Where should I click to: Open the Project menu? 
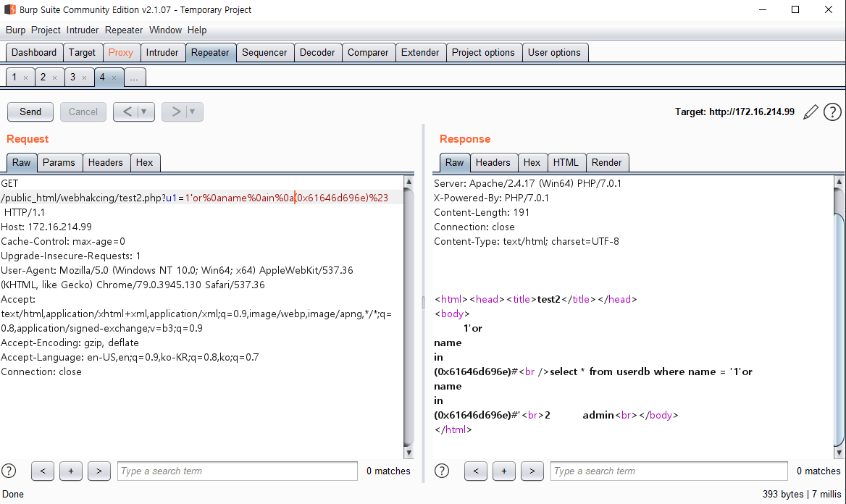(46, 30)
